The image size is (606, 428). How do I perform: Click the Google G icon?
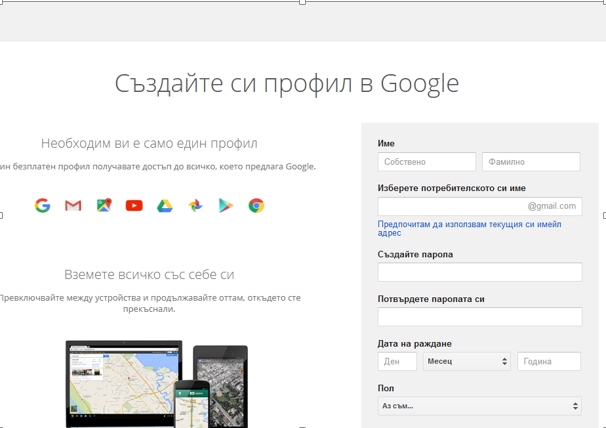click(x=43, y=205)
